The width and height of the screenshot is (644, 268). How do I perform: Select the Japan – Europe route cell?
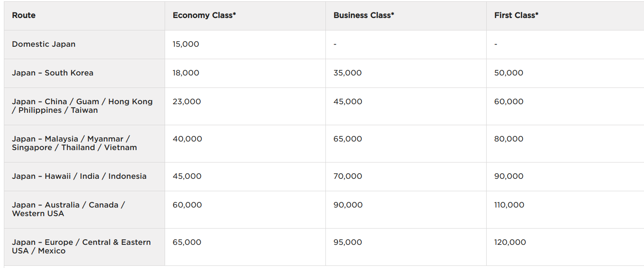[81, 247]
